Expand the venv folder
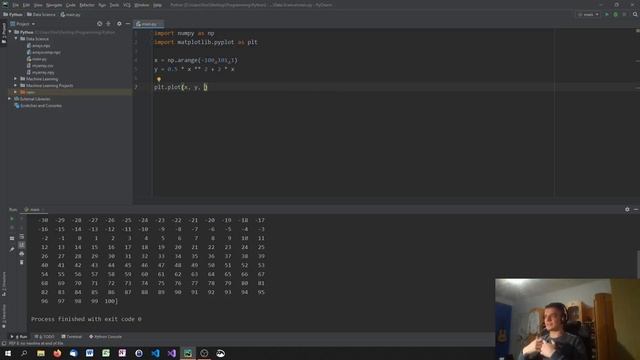Image resolution: width=640 pixels, height=360 pixels. (16, 92)
